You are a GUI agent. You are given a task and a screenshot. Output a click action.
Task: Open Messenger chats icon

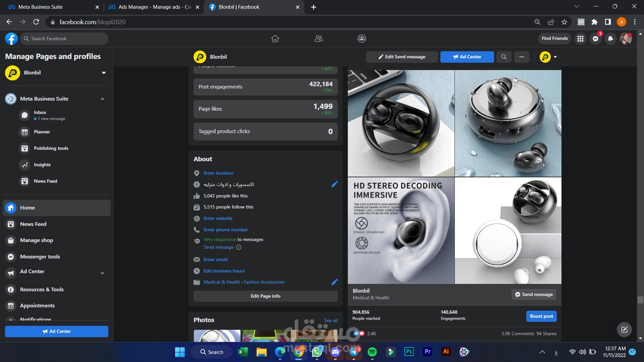click(x=595, y=39)
